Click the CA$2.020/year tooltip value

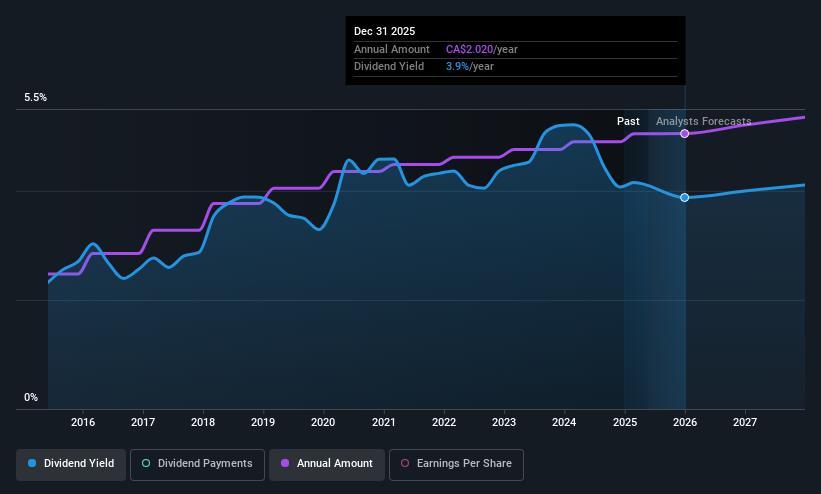pos(482,49)
